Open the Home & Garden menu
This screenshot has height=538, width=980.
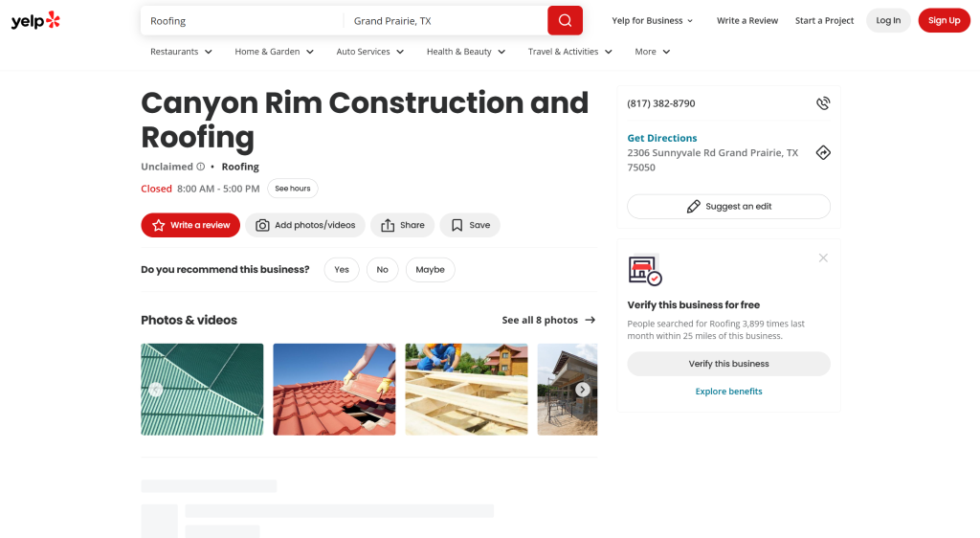[x=274, y=52]
